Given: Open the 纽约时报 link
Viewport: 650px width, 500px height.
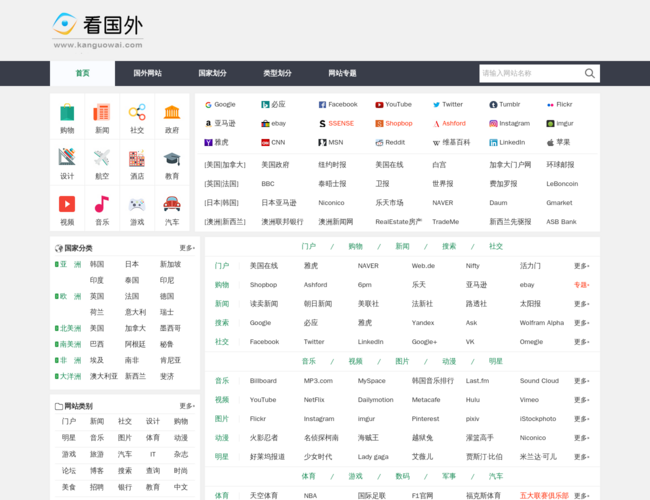Looking at the screenshot, I should tap(332, 165).
